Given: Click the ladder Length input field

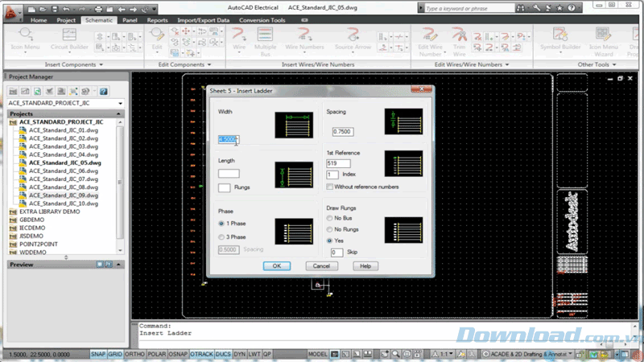Looking at the screenshot, I should click(229, 174).
